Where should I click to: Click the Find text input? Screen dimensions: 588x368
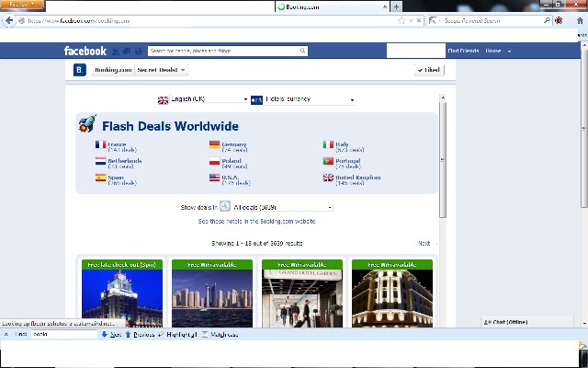tap(64, 334)
